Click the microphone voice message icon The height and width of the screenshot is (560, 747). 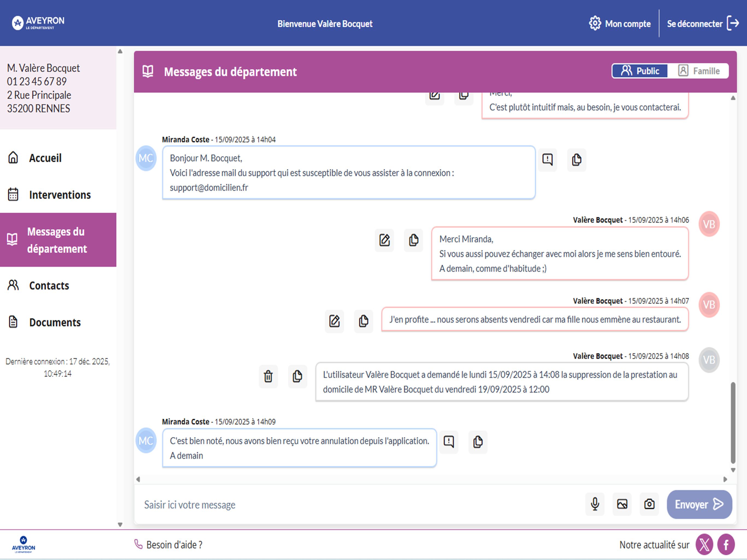tap(595, 504)
